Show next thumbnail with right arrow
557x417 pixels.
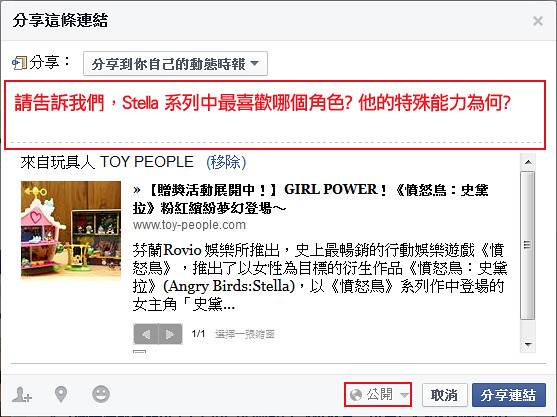(x=170, y=334)
